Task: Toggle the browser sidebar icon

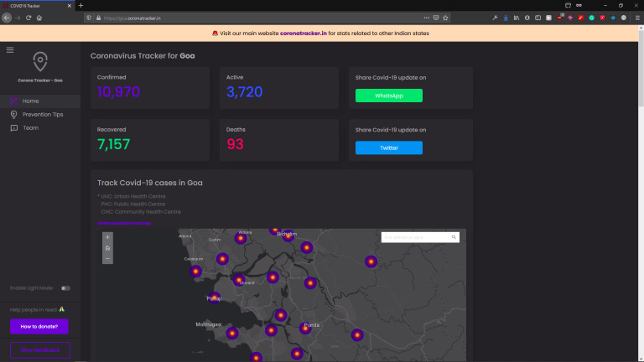Action: click(538, 18)
